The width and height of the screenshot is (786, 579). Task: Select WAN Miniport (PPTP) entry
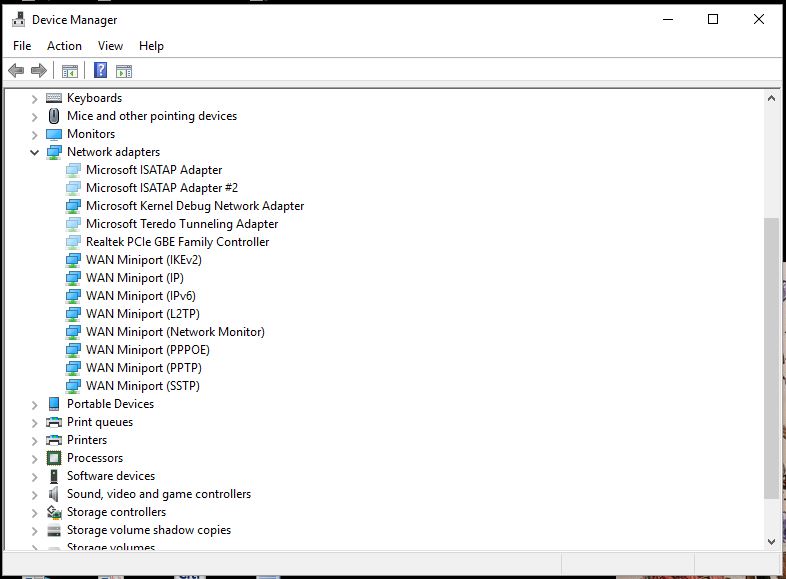144,368
